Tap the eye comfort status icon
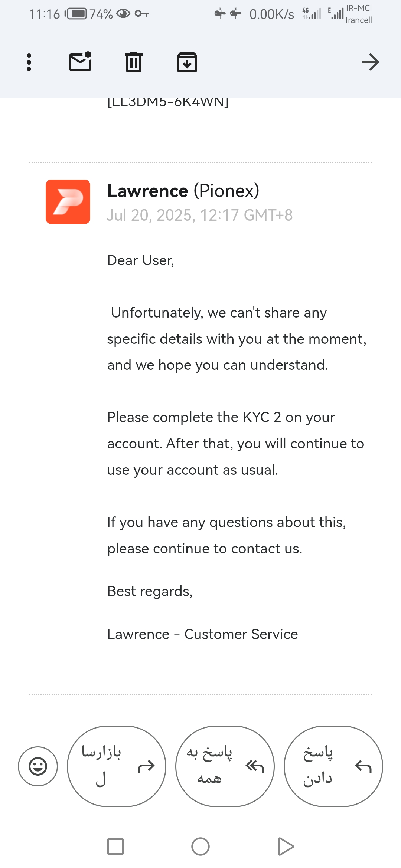Screen dimensions: 401x868 tap(123, 14)
